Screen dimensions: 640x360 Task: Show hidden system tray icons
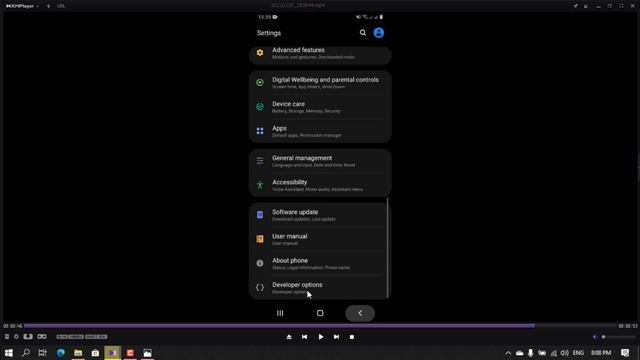[x=508, y=353]
